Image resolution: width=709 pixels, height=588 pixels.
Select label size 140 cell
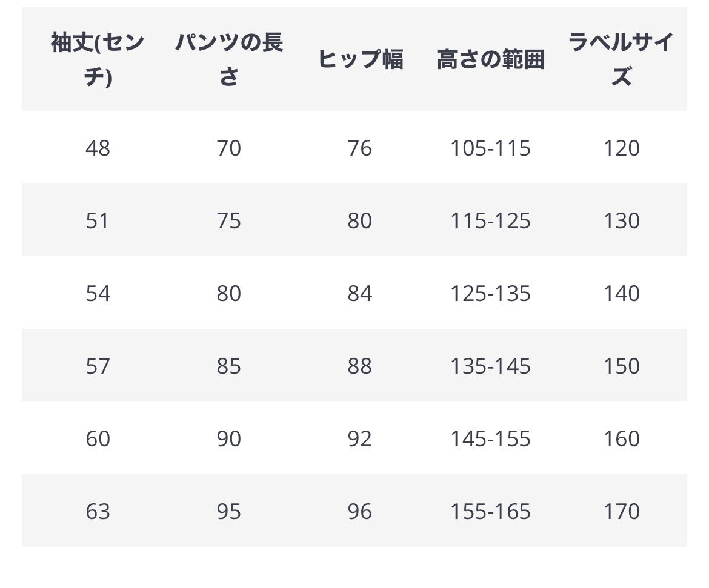click(621, 293)
